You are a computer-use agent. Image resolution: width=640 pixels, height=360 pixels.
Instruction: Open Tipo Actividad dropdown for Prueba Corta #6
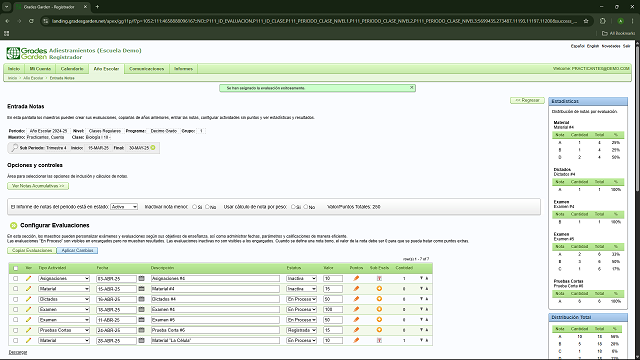(x=64, y=330)
